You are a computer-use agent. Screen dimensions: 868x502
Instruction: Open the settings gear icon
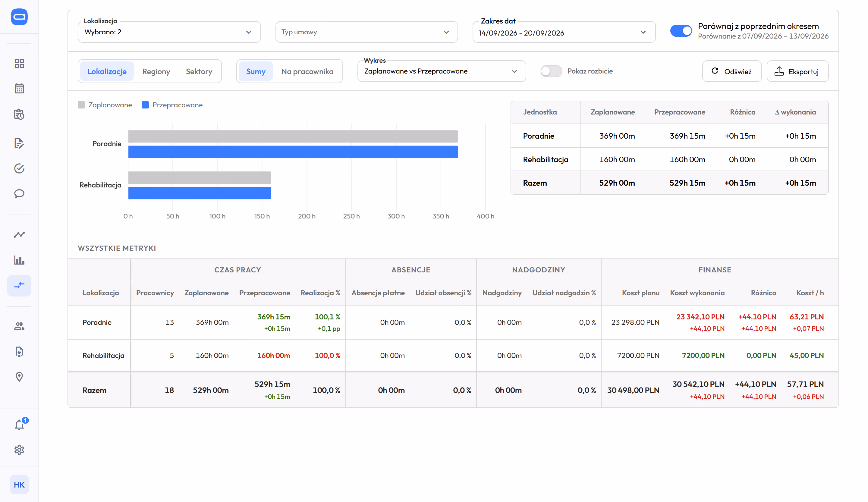(x=19, y=450)
